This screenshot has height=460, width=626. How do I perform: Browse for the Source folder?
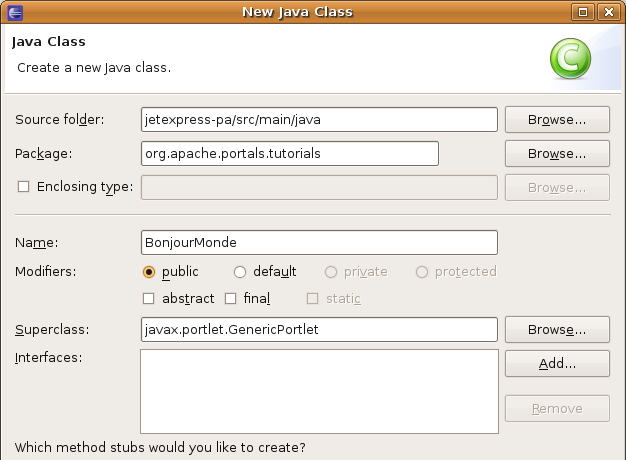click(x=557, y=119)
